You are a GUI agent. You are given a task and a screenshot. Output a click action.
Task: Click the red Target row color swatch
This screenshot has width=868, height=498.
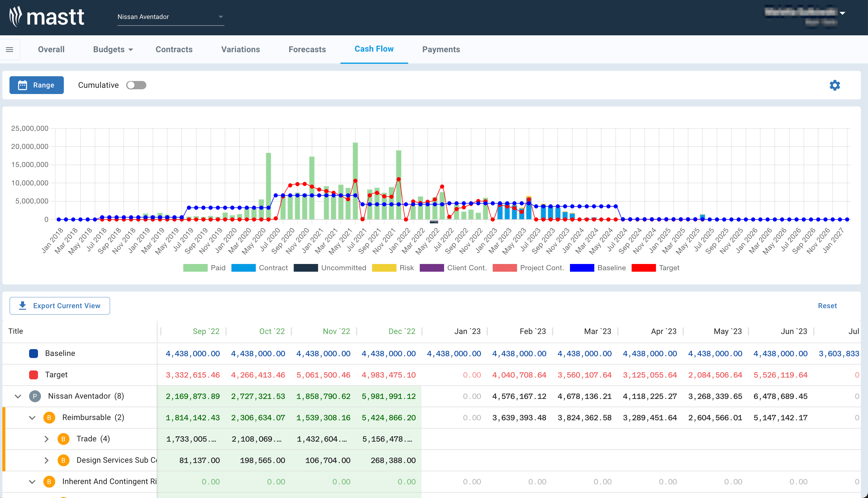(x=34, y=375)
